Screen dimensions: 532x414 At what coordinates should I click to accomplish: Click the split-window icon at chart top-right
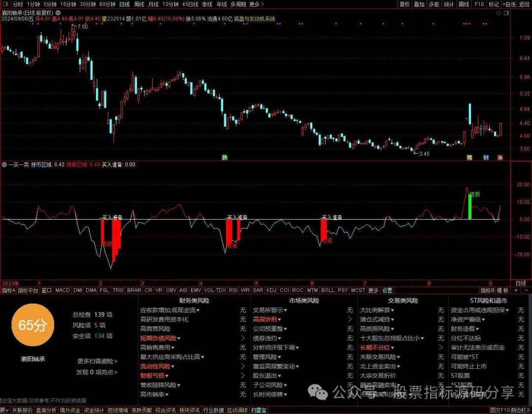coord(506,13)
